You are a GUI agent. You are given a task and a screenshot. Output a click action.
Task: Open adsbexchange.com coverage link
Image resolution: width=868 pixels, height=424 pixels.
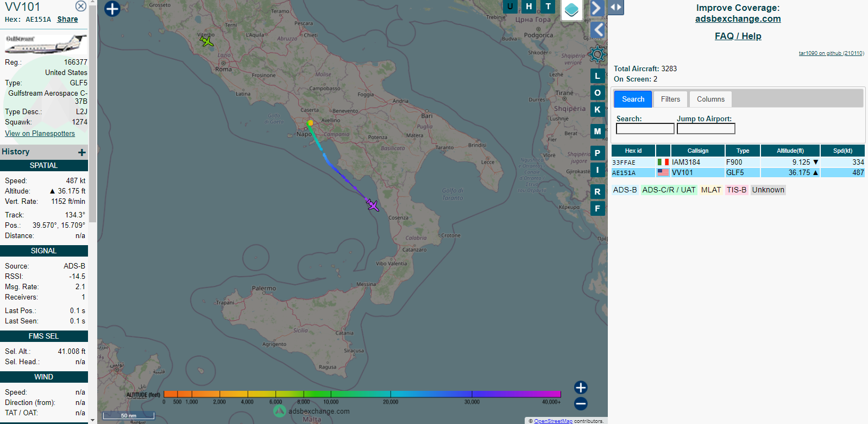click(738, 18)
